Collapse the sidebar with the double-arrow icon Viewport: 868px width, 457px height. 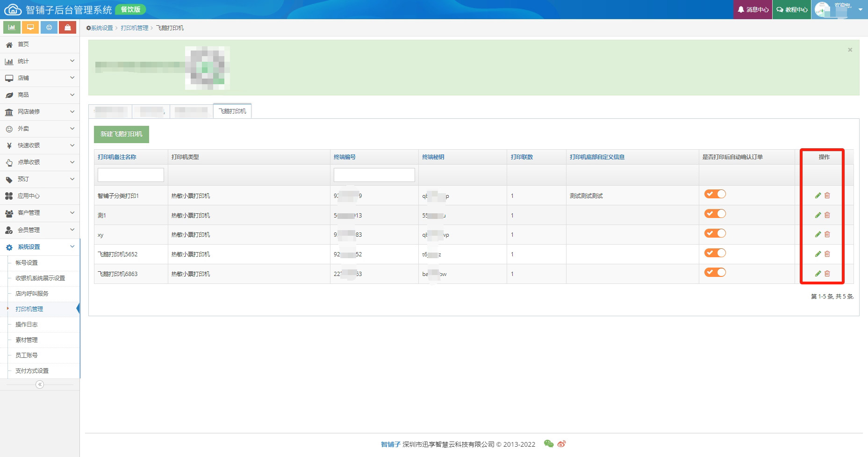point(40,384)
